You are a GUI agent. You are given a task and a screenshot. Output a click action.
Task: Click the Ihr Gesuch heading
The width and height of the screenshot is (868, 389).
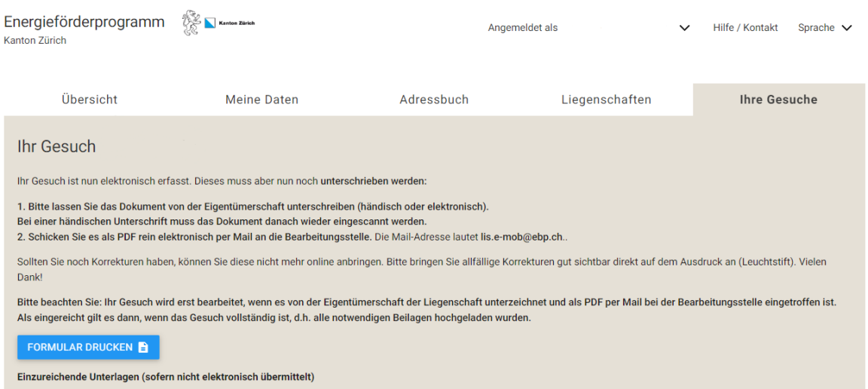(57, 146)
